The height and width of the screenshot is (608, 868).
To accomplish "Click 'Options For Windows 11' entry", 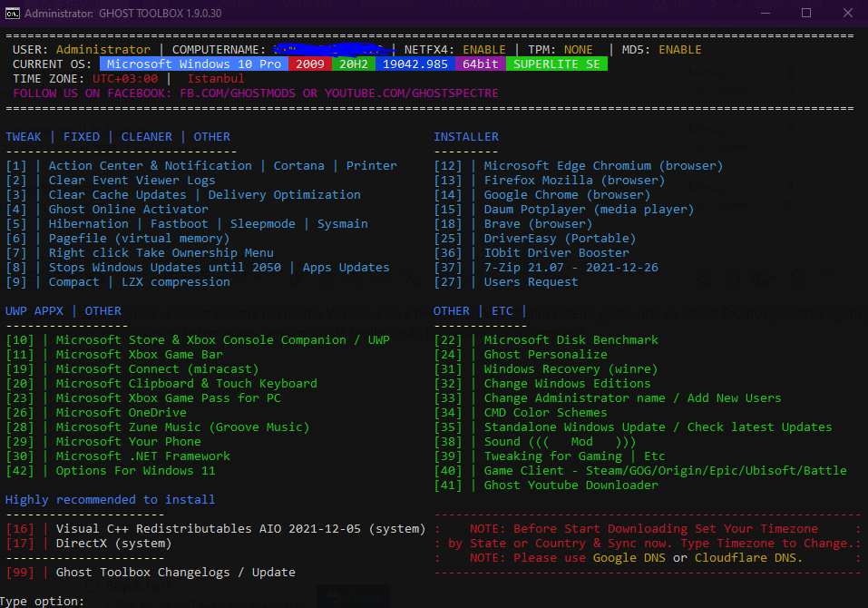I will tap(136, 470).
